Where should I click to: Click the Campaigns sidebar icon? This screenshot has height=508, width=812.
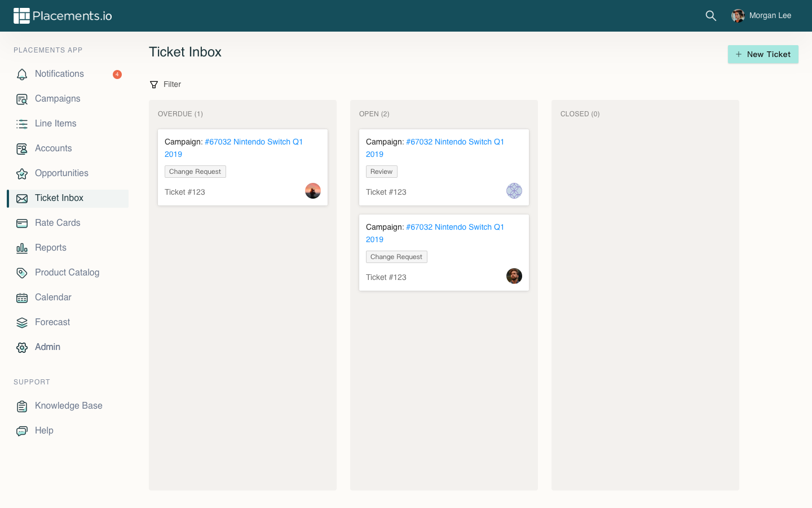click(x=22, y=99)
